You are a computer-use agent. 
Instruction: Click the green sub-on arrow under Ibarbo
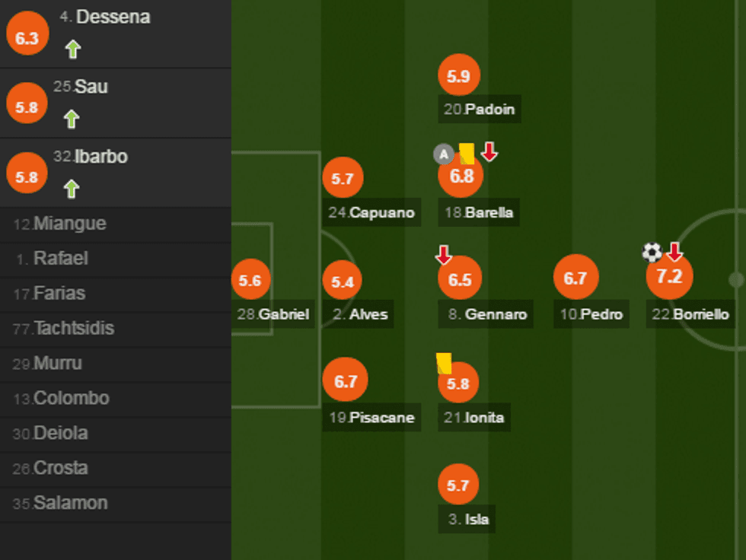point(72,189)
